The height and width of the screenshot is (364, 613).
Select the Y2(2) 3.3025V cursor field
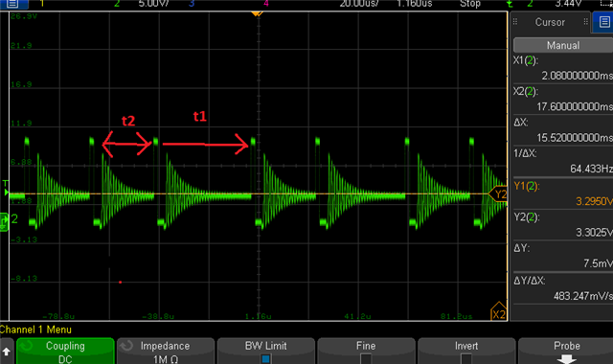(563, 225)
